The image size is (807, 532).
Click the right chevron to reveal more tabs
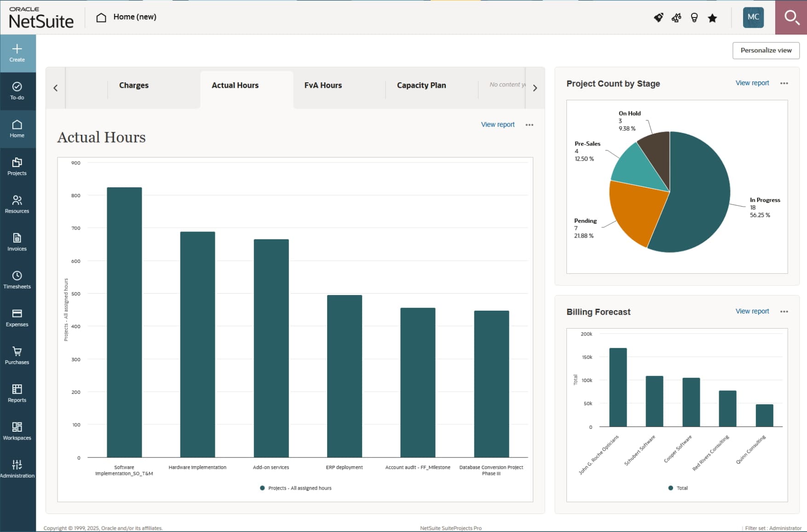click(x=534, y=87)
